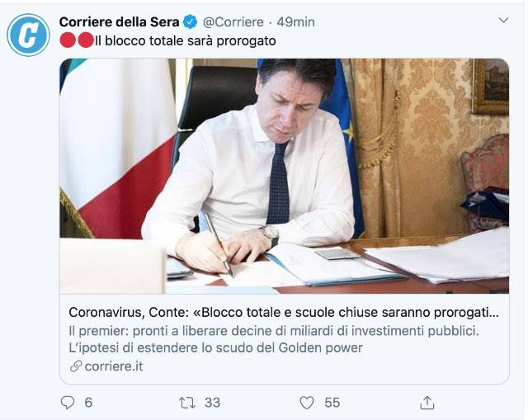The image size is (528, 420).
Task: Open the @Corriere handle
Action: click(233, 22)
